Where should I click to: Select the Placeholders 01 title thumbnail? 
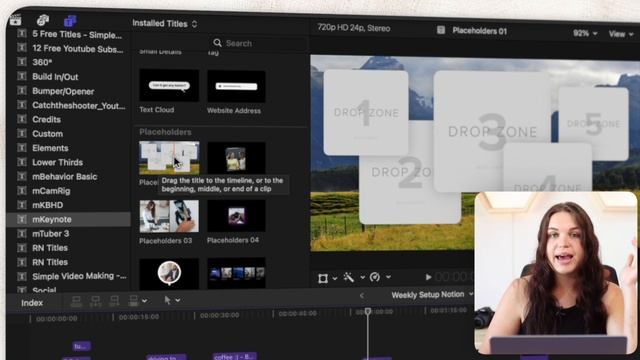(169, 158)
